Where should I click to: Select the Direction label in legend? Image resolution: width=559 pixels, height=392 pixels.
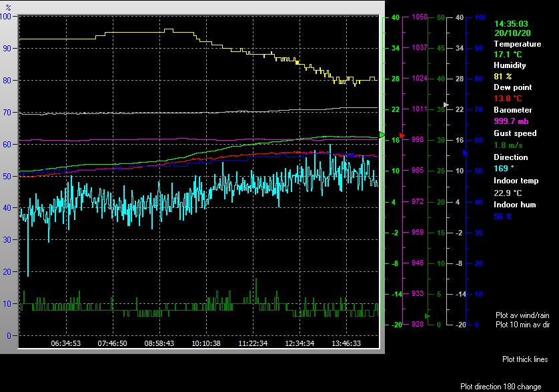[510, 157]
